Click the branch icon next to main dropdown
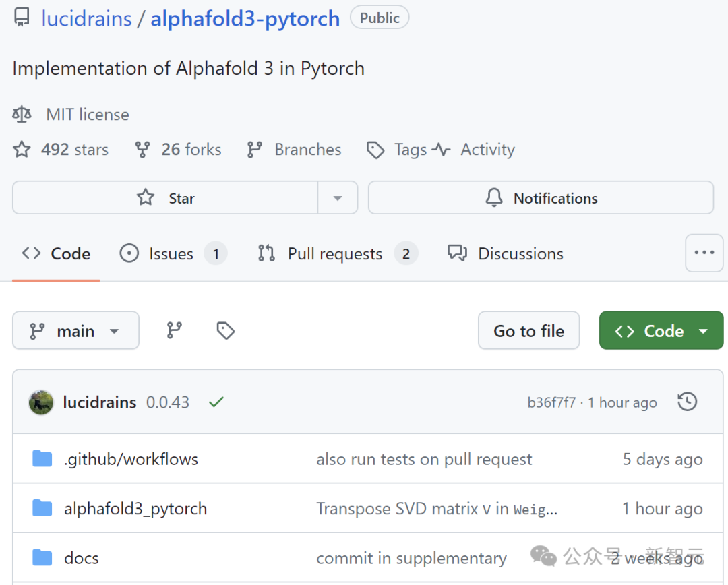 tap(174, 330)
